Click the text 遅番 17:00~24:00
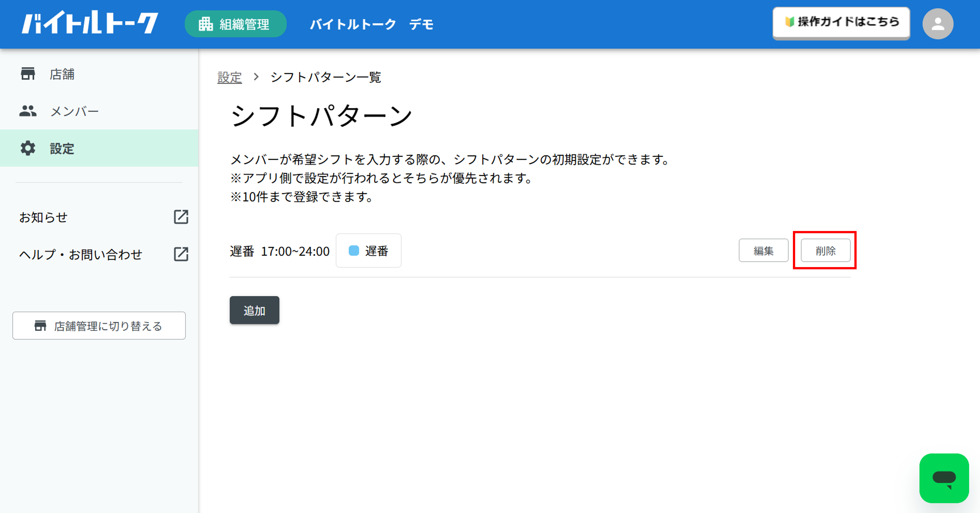 point(280,251)
